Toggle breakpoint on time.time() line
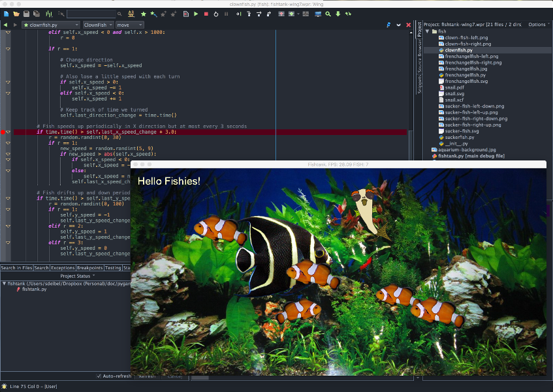This screenshot has height=392, width=553. point(3,132)
